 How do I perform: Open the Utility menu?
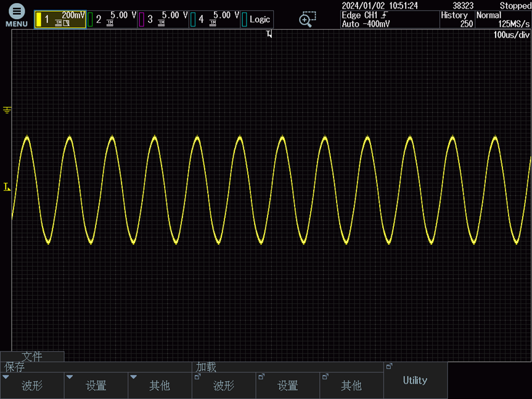pyautogui.click(x=415, y=380)
